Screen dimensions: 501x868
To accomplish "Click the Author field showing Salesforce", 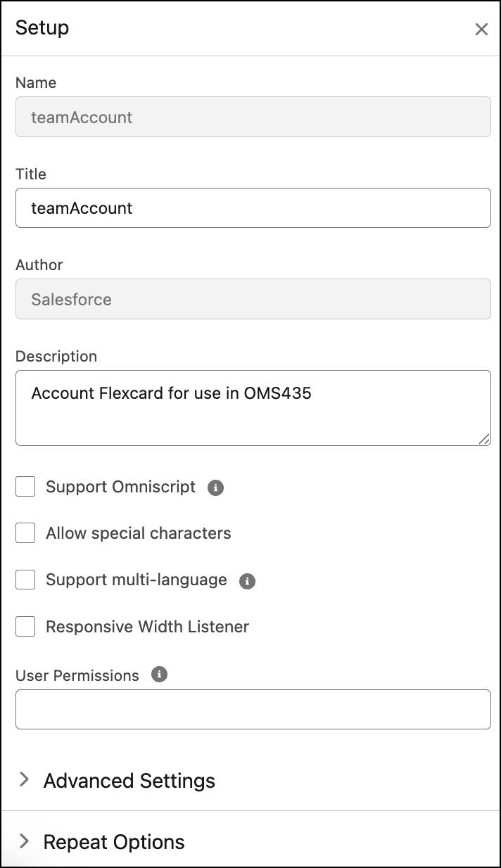I will [253, 299].
